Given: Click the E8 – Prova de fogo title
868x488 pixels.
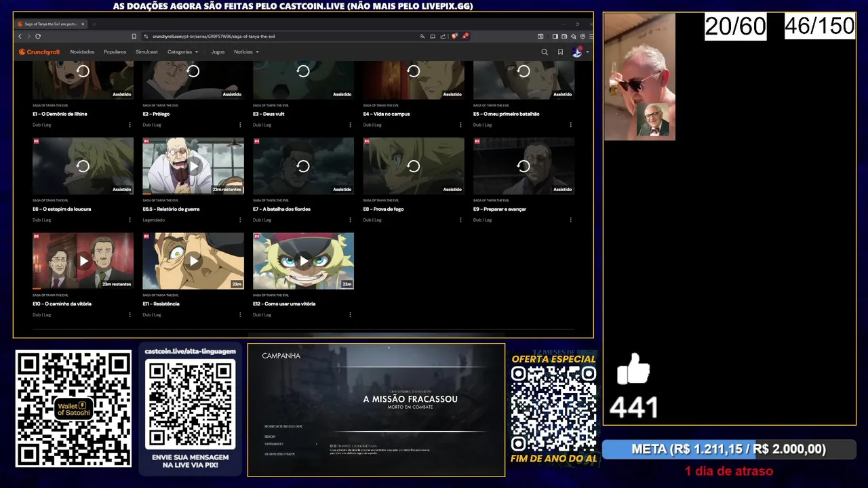Looking at the screenshot, I should pos(383,209).
